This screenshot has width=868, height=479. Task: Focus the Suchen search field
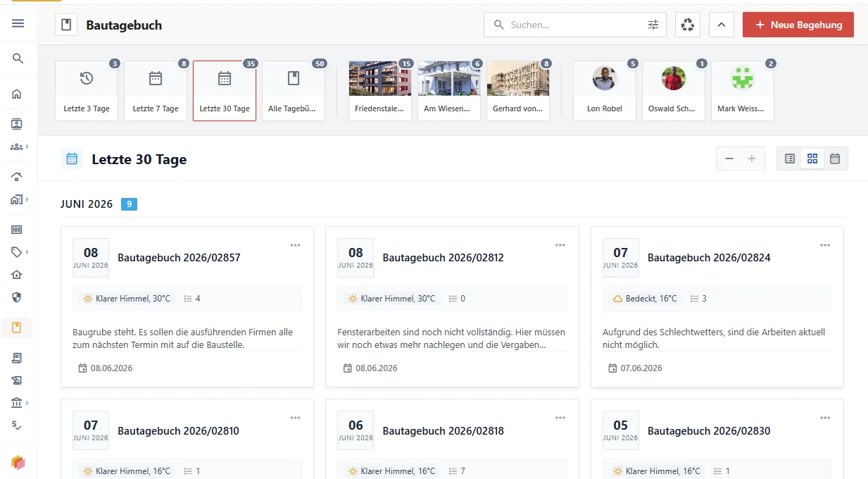[x=574, y=25]
